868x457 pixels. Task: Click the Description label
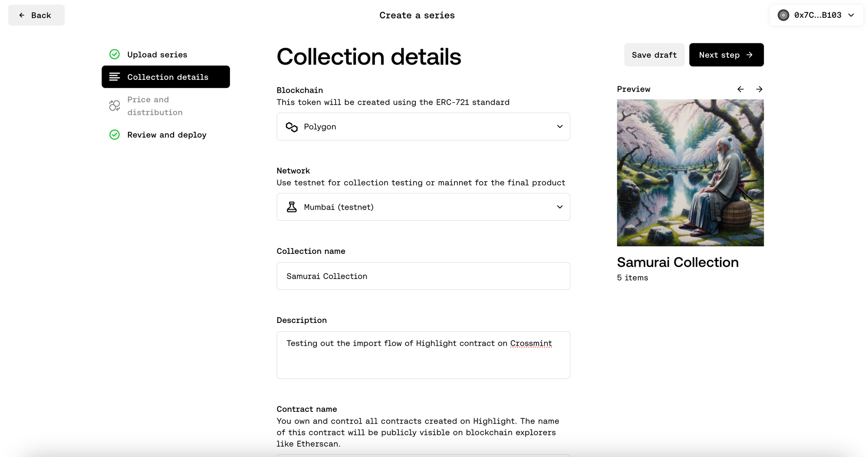click(302, 320)
